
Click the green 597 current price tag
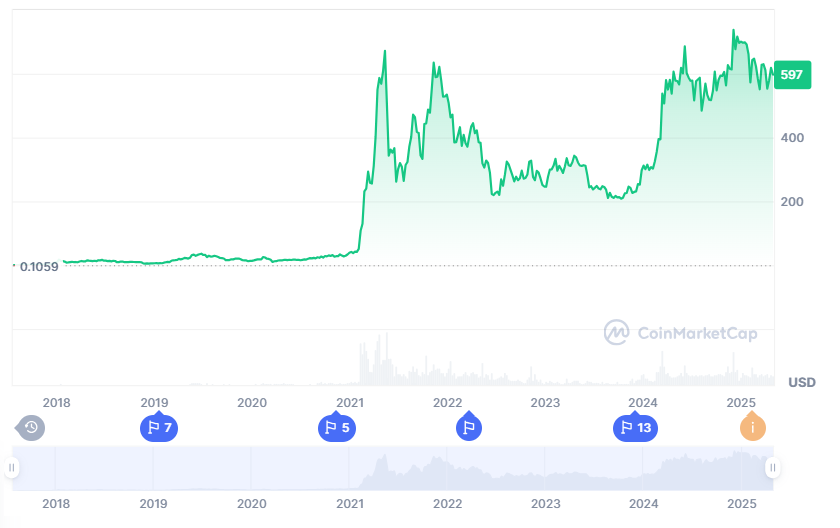(x=792, y=75)
